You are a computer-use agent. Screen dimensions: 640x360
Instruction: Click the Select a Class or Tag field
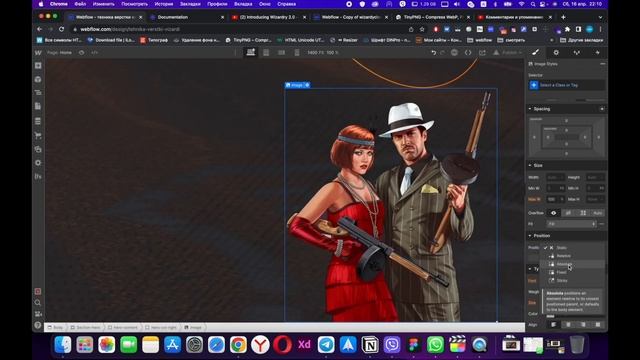(x=567, y=85)
